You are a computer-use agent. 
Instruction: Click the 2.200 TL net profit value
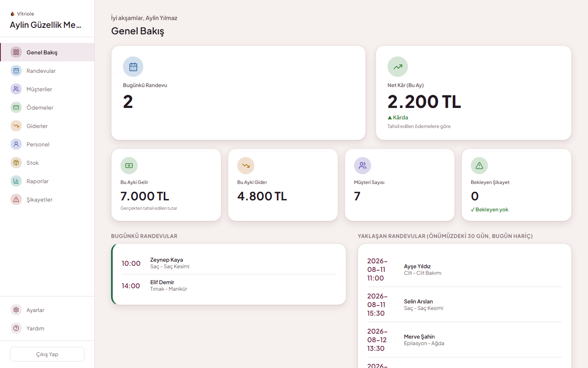pos(424,101)
